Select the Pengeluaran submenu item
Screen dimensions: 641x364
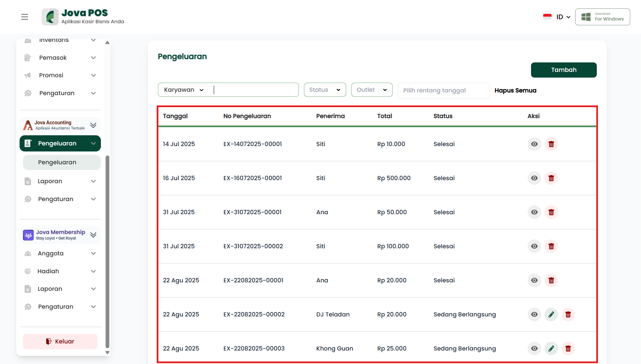click(62, 162)
